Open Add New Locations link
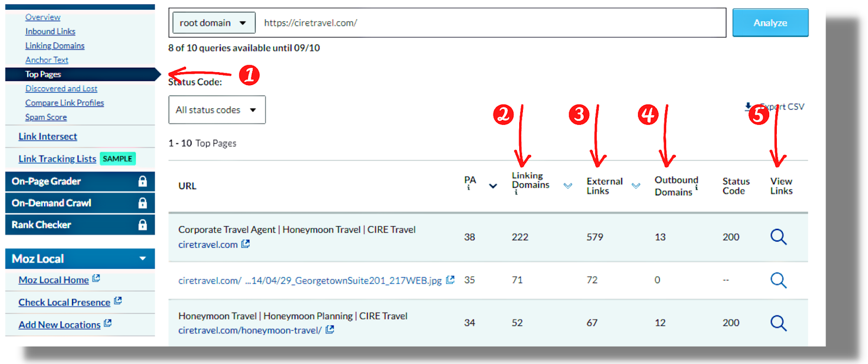This screenshot has width=868, height=364. [60, 324]
